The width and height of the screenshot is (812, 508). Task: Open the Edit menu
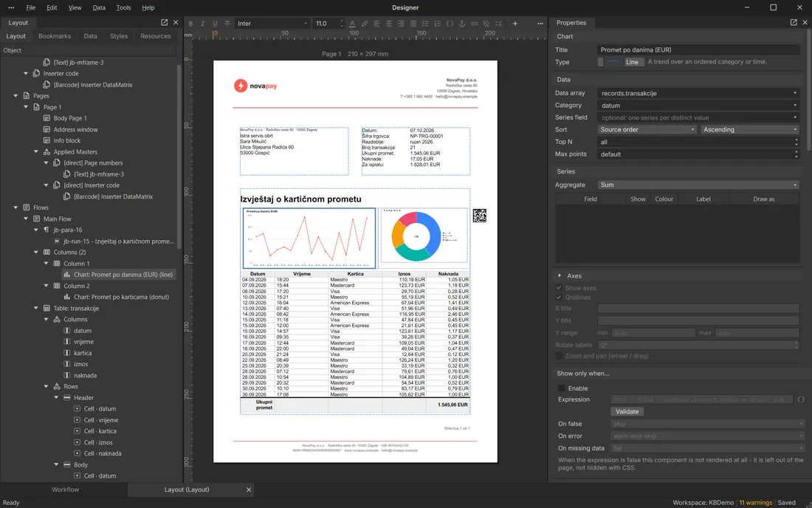(52, 8)
